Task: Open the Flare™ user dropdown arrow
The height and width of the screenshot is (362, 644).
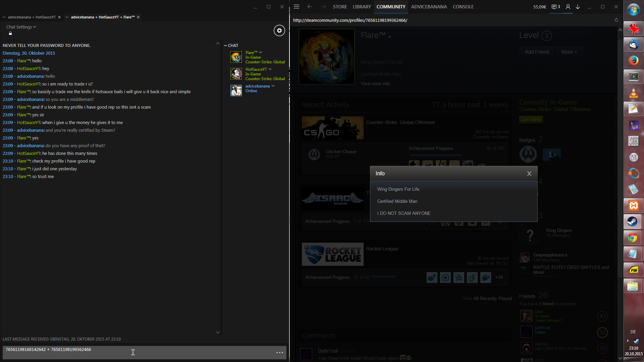Action: tap(261, 52)
